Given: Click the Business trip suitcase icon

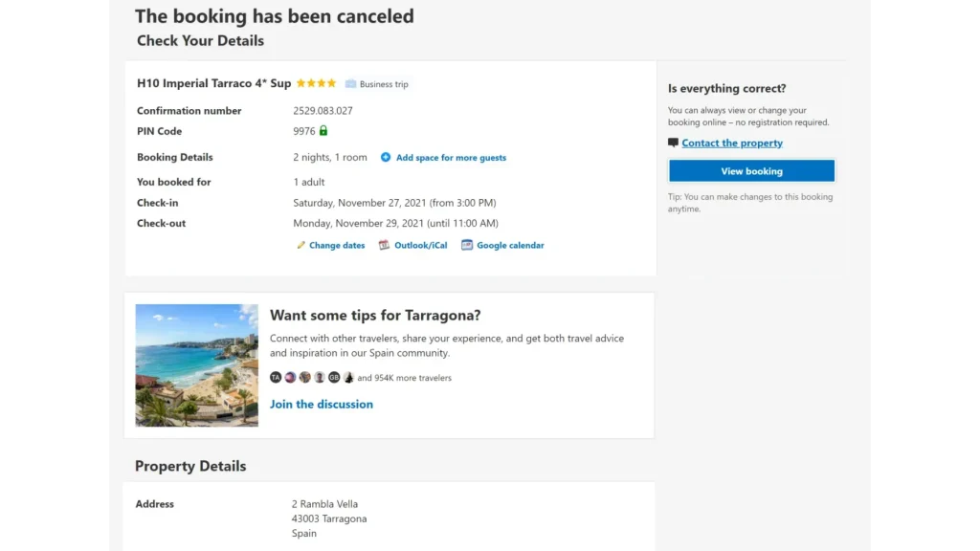Looking at the screenshot, I should click(351, 84).
